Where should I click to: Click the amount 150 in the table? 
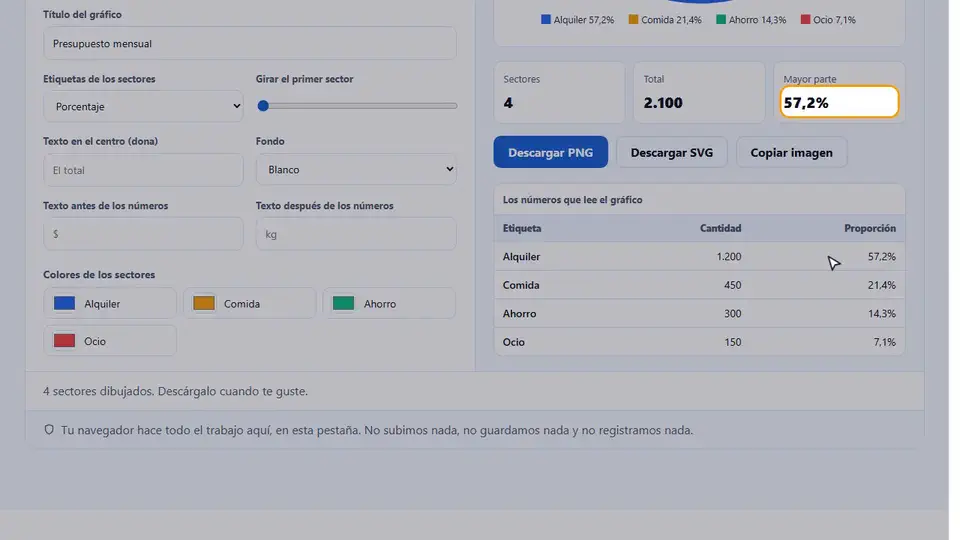[733, 342]
